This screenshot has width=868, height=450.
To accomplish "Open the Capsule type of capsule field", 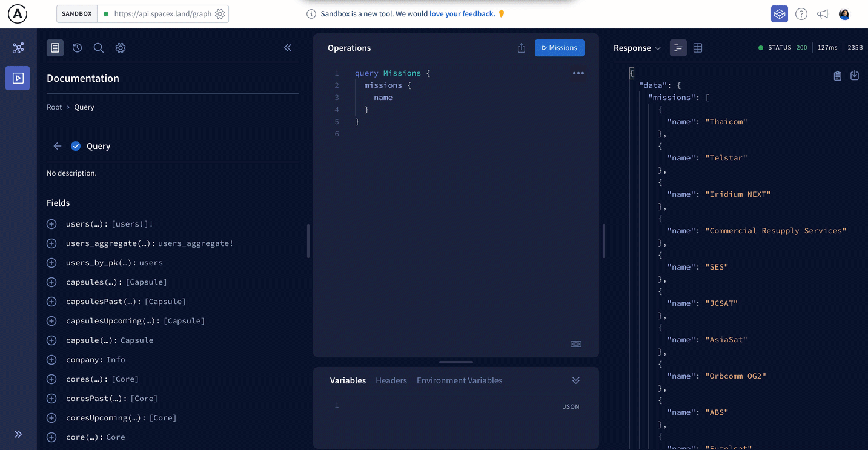I will (137, 340).
